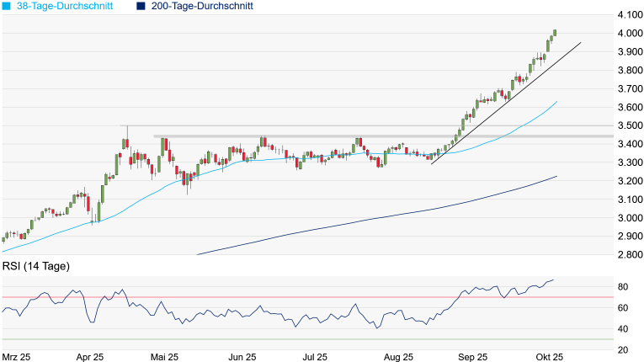644x362 pixels.
Task: Click the Sep 25 date label
Action: (x=477, y=357)
